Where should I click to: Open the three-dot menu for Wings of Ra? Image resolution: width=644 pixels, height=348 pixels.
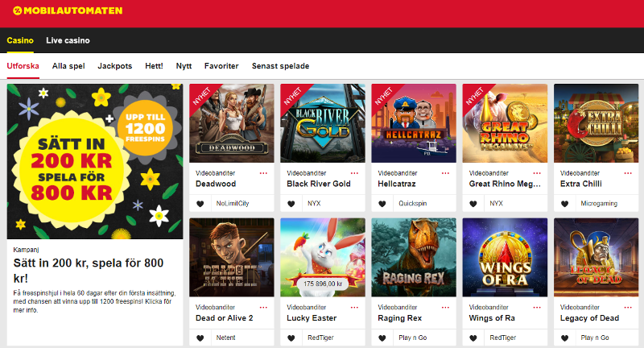point(537,308)
